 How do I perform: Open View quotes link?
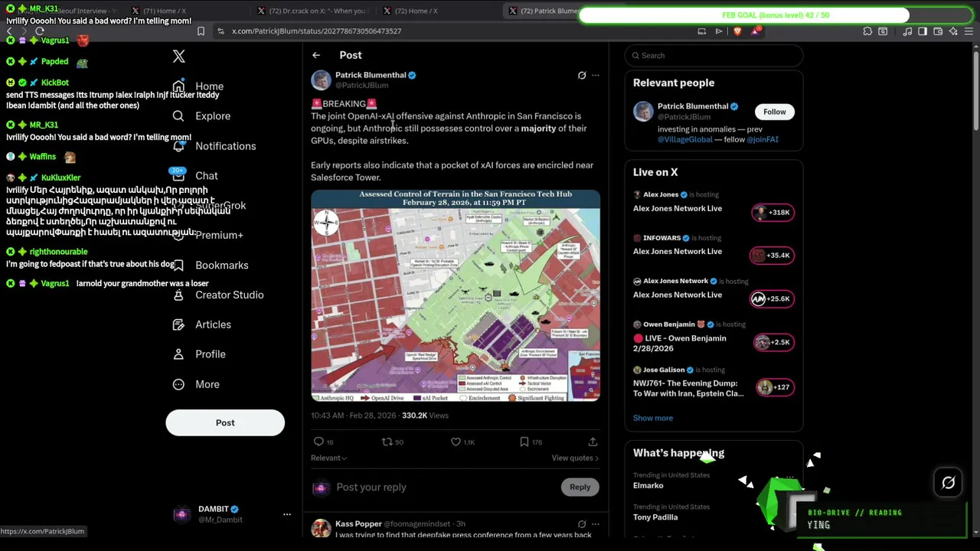tap(575, 458)
